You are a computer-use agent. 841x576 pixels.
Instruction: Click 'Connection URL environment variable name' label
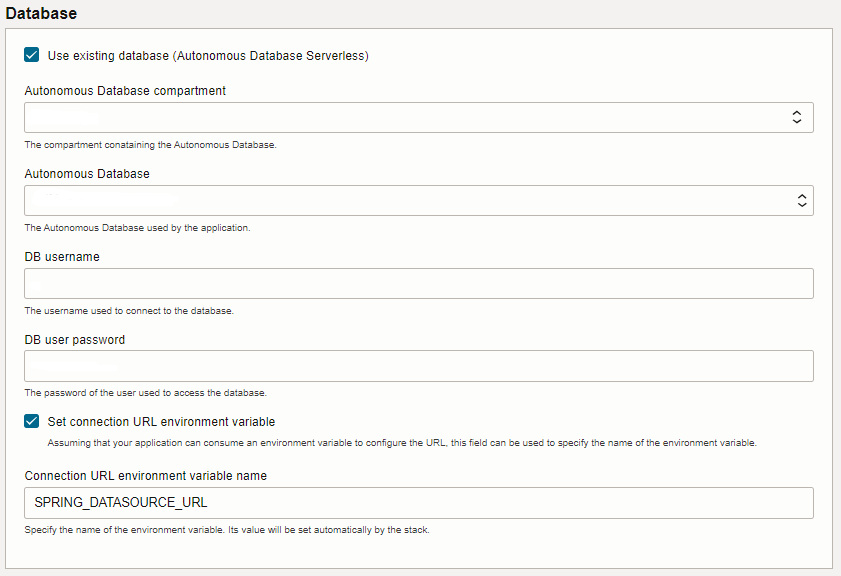[x=145, y=476]
